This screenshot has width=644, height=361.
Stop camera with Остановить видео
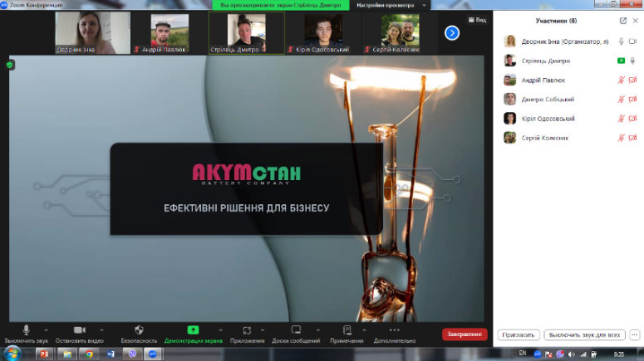click(x=80, y=329)
